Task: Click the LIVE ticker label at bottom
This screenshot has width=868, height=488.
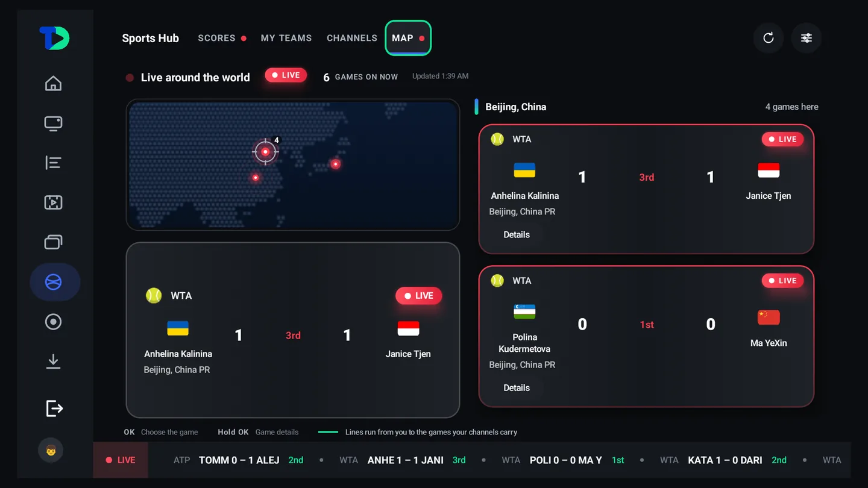Action: (x=121, y=460)
